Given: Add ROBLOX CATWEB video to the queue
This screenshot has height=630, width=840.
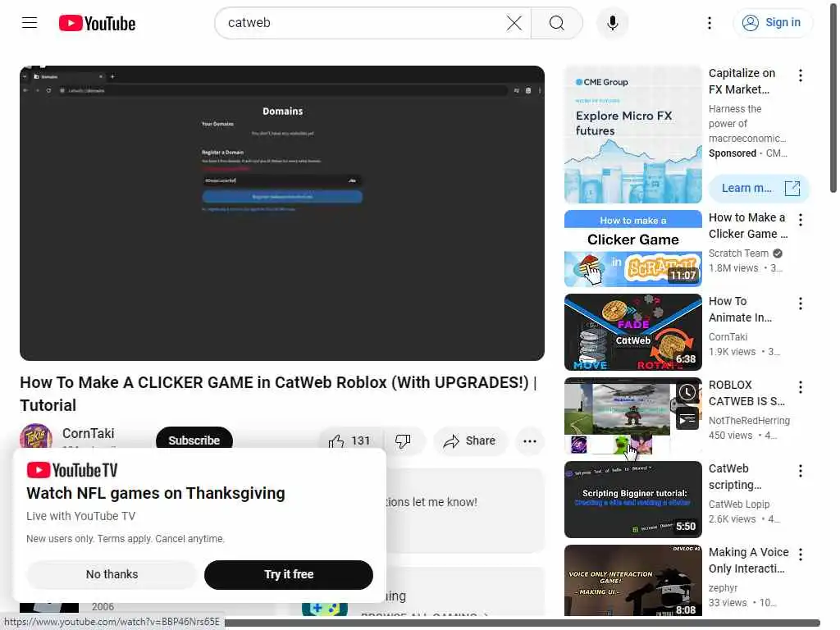Looking at the screenshot, I should (687, 418).
